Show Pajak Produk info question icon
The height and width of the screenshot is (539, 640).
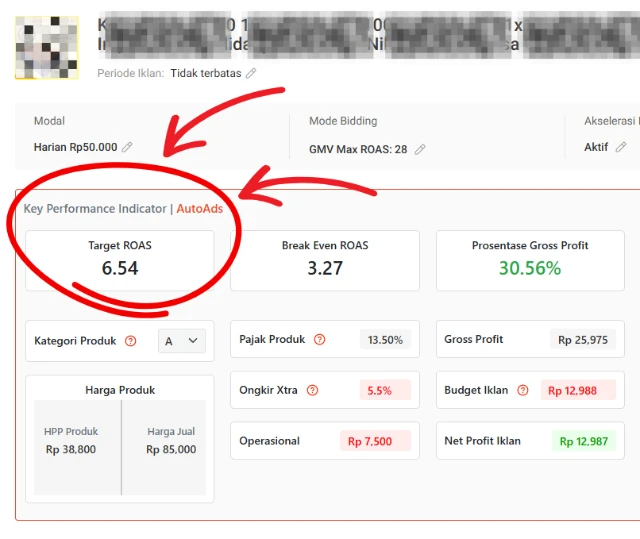tap(319, 339)
